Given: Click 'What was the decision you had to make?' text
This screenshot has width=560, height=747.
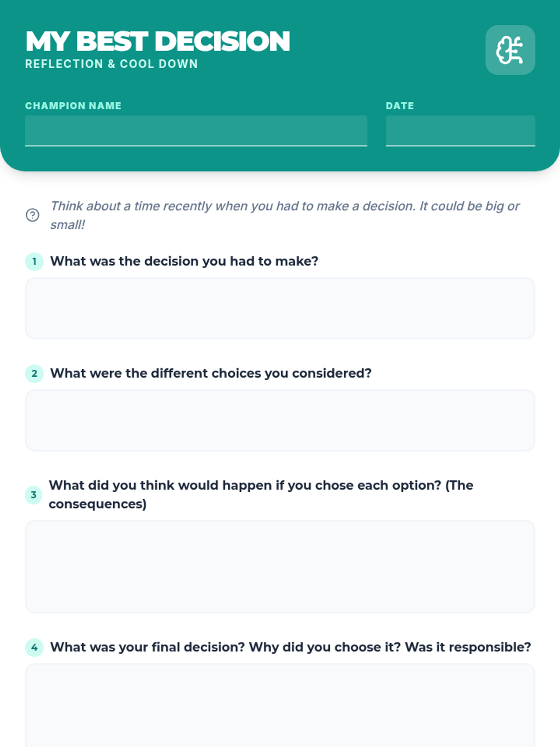Looking at the screenshot, I should coord(184,261).
